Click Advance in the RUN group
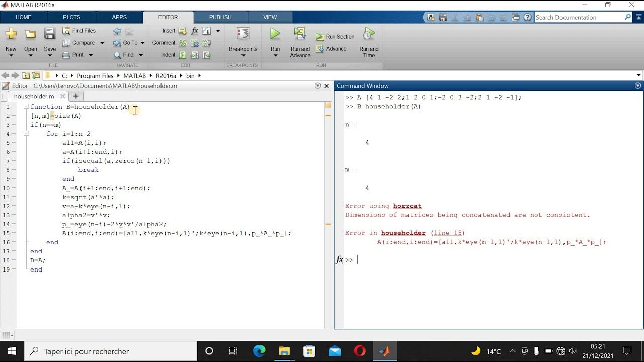Screen dimensions: 644x362 331,49
